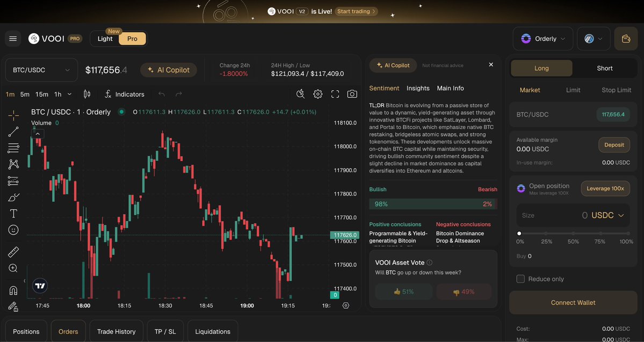Image resolution: width=644 pixels, height=342 pixels.
Task: Expand more timeframe options
Action: 69,94
